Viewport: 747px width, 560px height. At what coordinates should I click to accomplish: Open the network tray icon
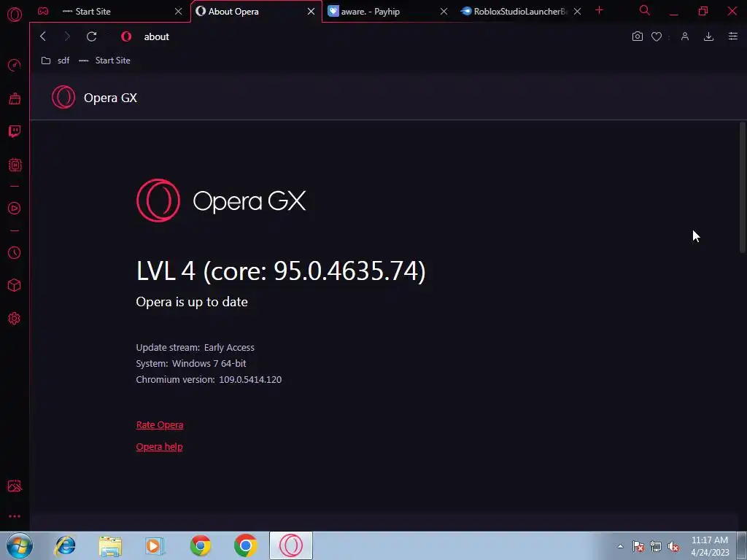pos(656,547)
